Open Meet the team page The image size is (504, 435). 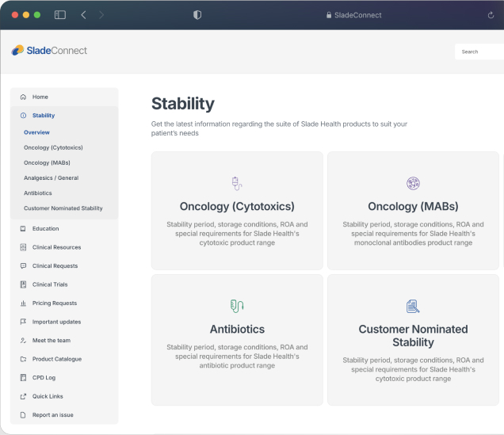[x=51, y=341]
